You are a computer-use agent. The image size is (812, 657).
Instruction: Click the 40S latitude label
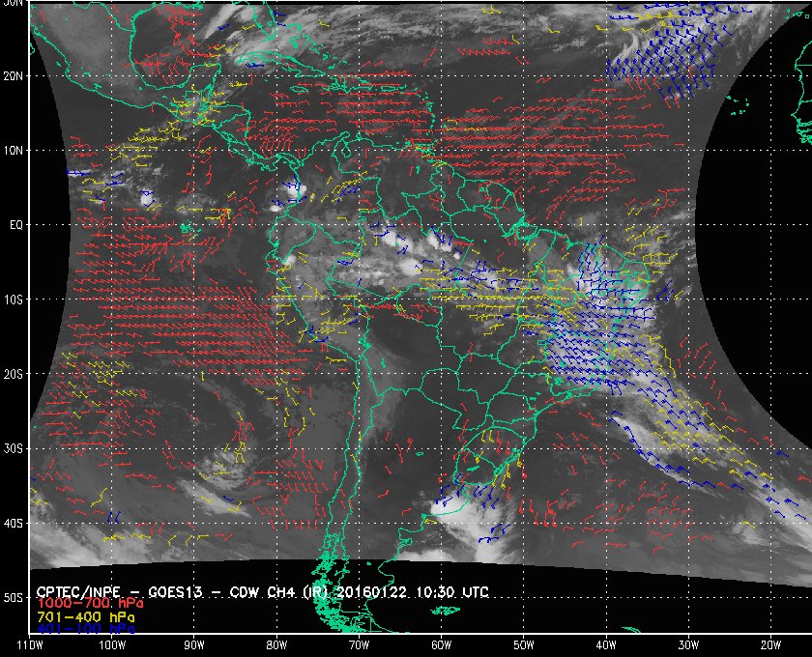click(14, 523)
